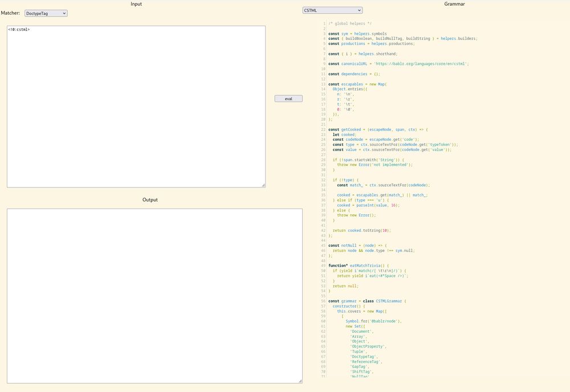Click the eval button
570x392 pixels.
pyautogui.click(x=288, y=99)
